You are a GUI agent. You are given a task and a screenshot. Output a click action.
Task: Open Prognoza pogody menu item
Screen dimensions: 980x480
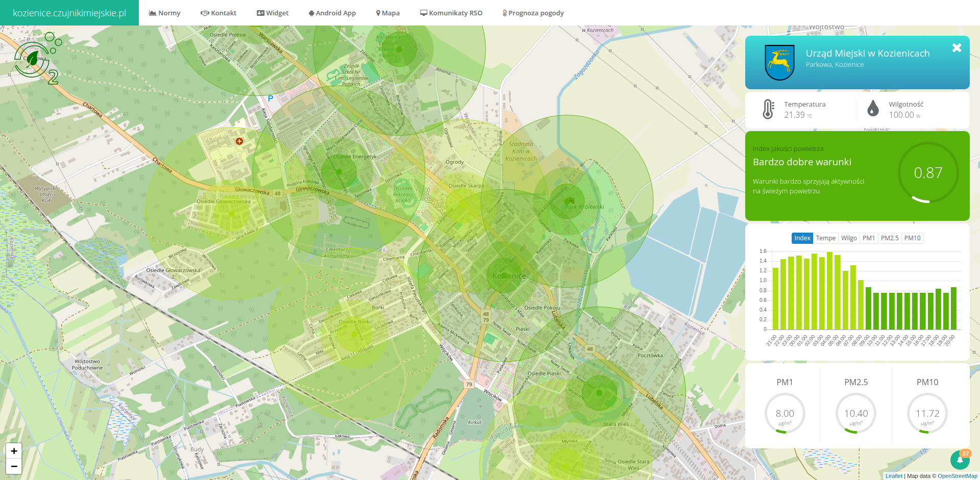[x=533, y=13]
